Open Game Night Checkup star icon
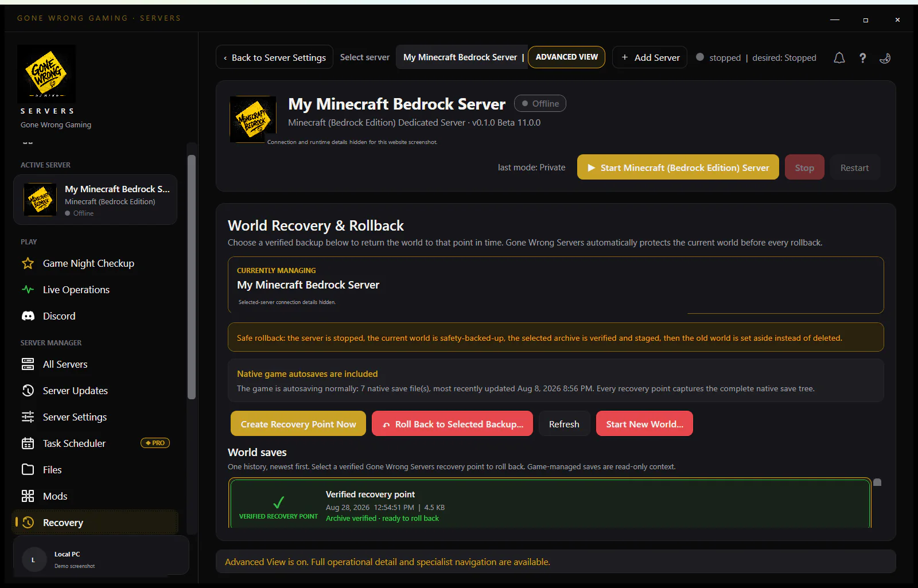 tap(28, 263)
